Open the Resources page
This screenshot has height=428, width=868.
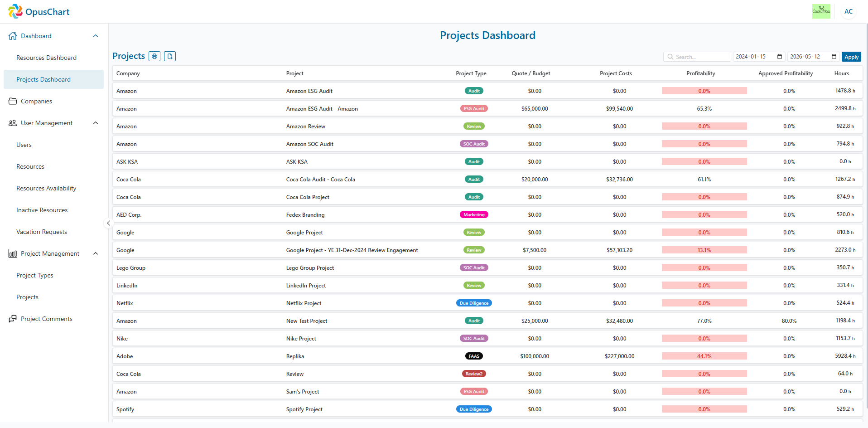pyautogui.click(x=53, y=166)
